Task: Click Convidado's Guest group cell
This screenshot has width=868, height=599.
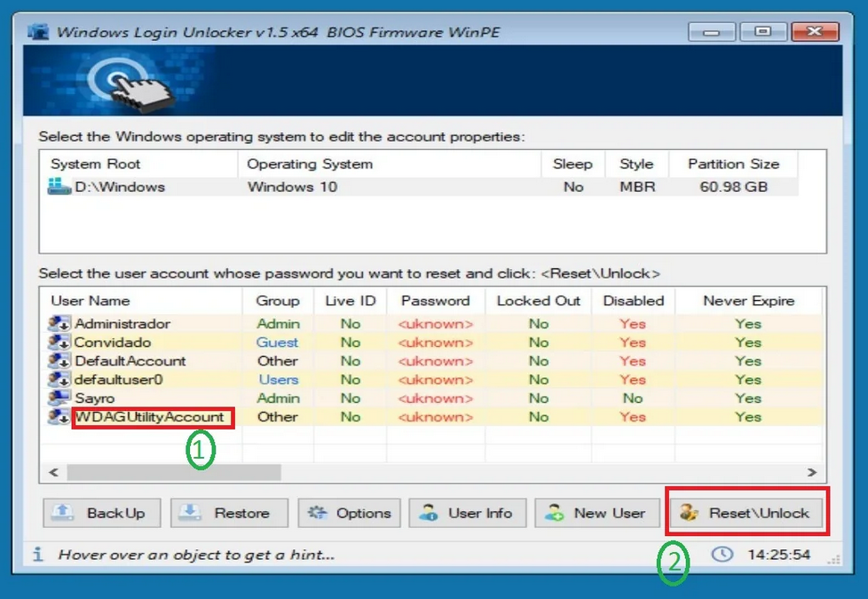Action: point(277,343)
